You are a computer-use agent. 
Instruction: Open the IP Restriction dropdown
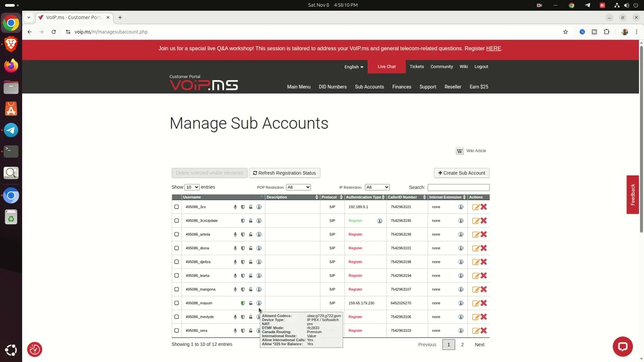click(377, 187)
